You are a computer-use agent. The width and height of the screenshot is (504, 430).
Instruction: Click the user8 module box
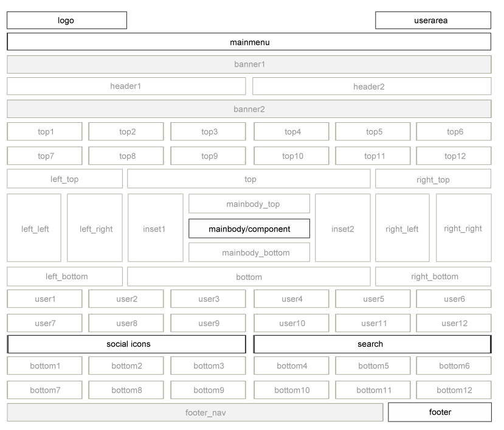point(126,323)
